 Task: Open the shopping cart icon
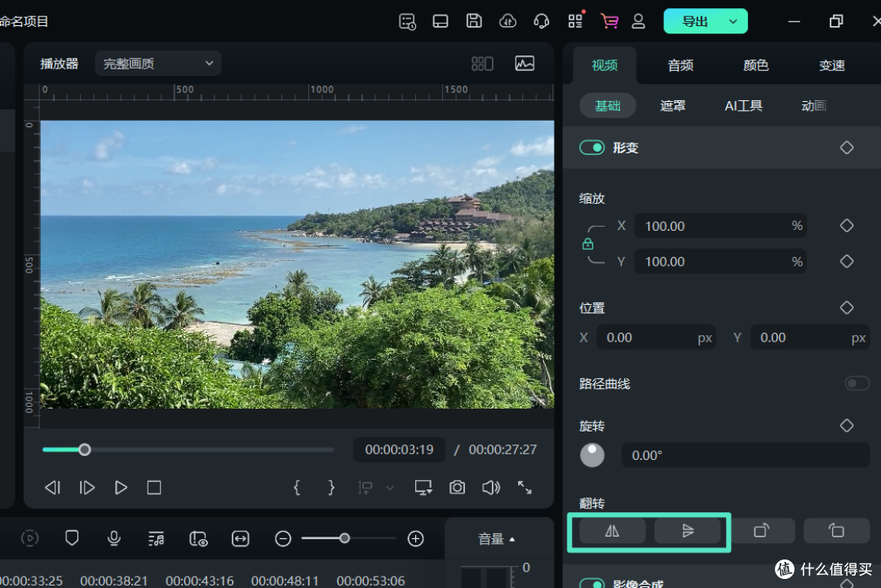(609, 21)
